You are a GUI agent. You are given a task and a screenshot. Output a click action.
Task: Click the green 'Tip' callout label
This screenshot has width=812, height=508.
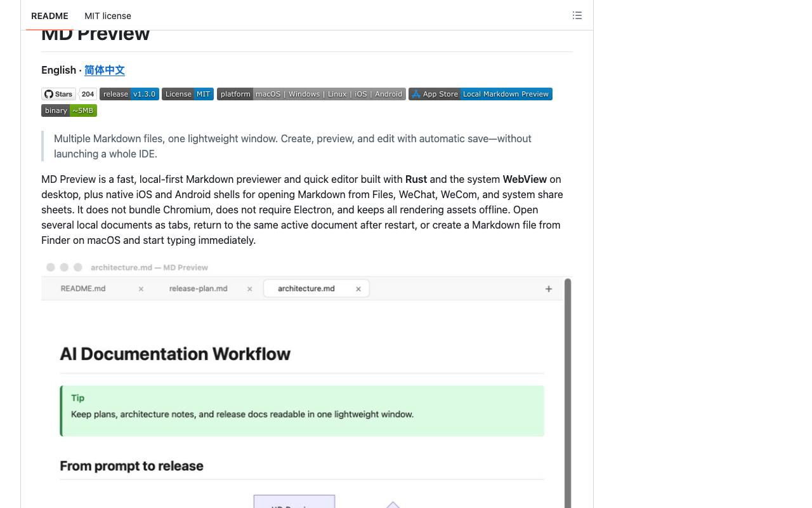(77, 398)
